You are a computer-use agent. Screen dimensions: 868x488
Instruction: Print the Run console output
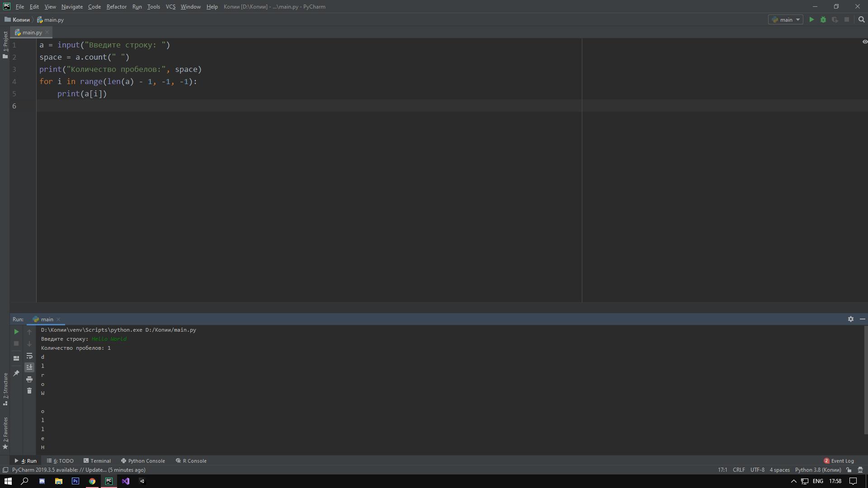click(x=29, y=379)
